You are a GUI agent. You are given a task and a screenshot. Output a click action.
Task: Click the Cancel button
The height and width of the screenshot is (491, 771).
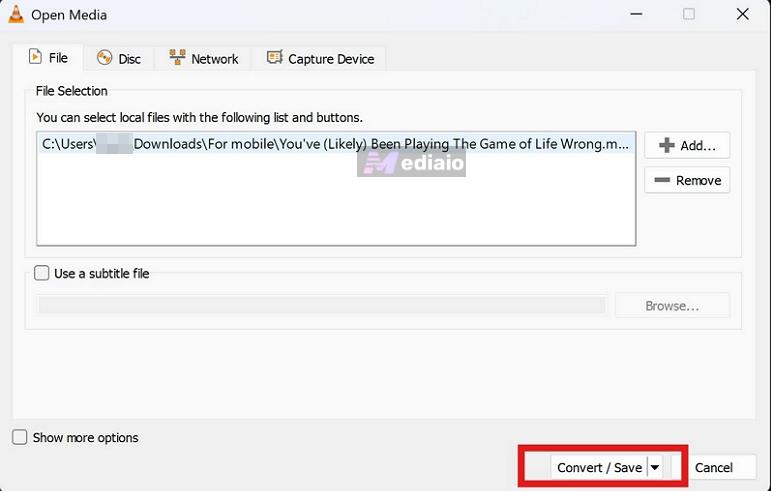click(713, 467)
